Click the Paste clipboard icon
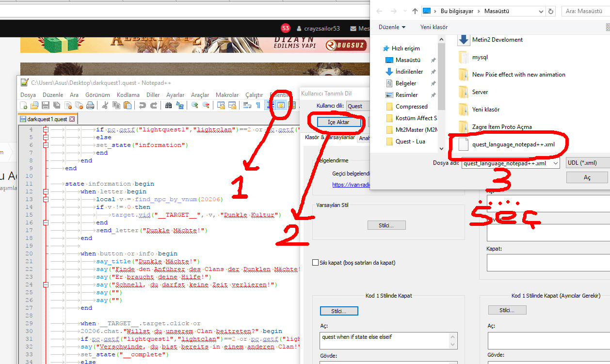 pyautogui.click(x=127, y=105)
